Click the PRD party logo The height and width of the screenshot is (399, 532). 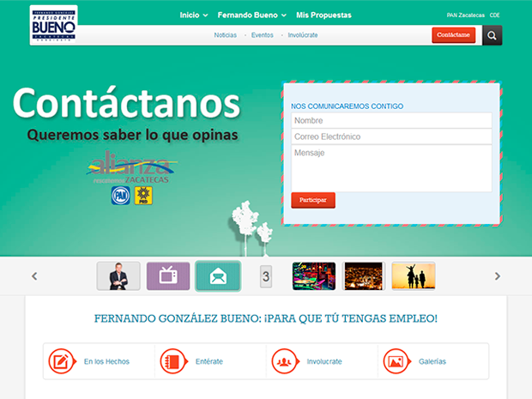pyautogui.click(x=143, y=196)
